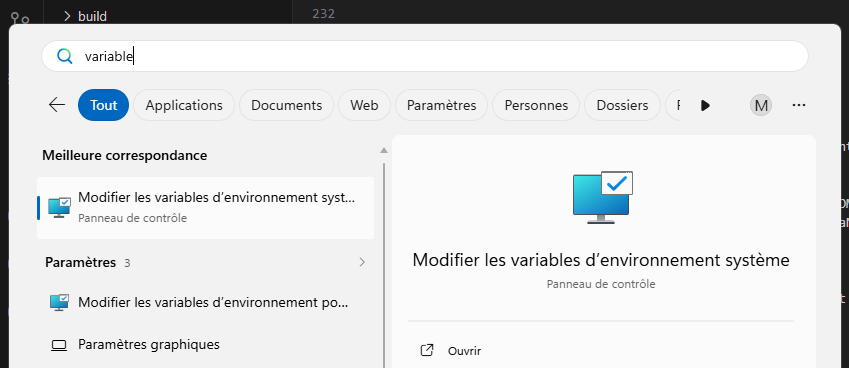The width and height of the screenshot is (849, 368).
Task: Switch to the Documents filter
Action: tap(286, 105)
